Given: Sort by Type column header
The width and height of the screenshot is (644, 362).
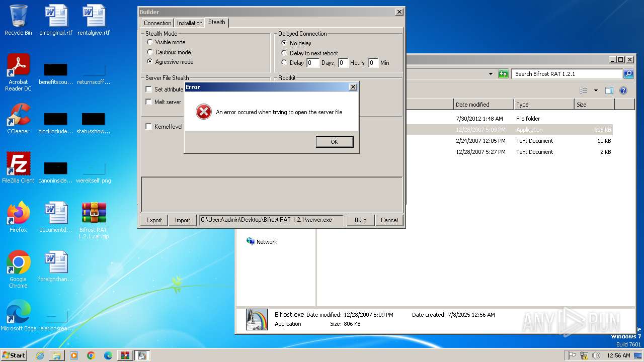Looking at the screenshot, I should click(544, 105).
